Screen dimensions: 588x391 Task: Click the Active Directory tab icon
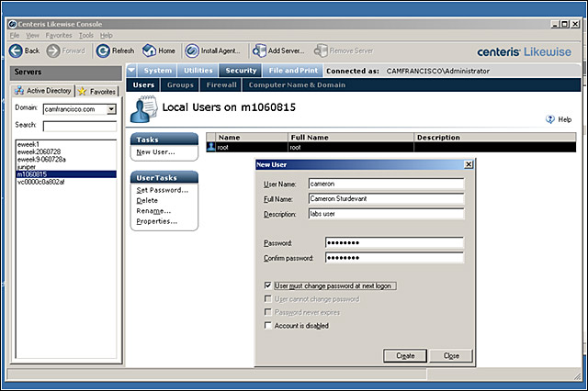19,91
